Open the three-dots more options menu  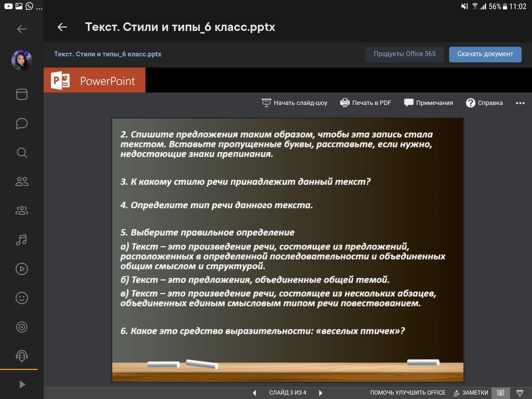[520, 103]
